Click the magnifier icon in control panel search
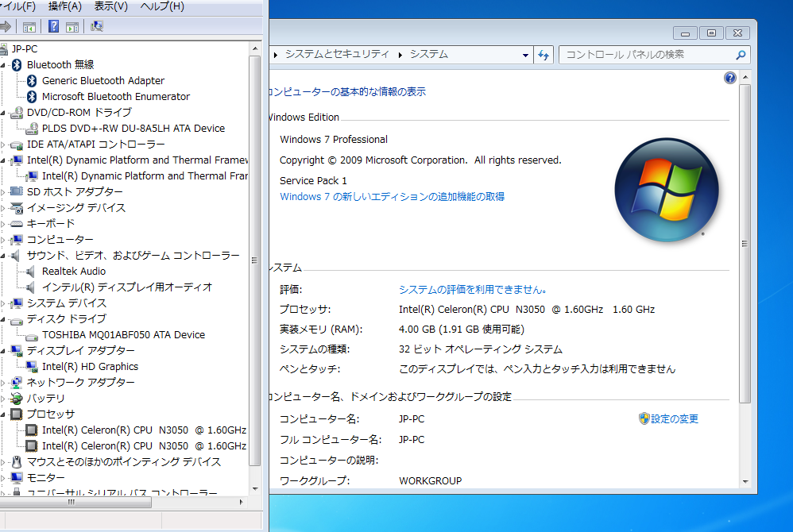 (741, 55)
